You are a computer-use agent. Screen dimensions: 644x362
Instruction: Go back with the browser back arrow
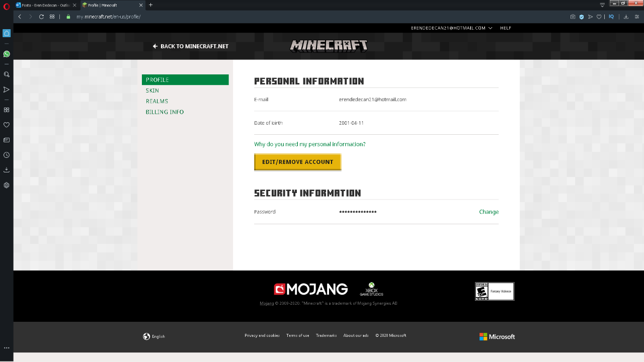tap(20, 17)
